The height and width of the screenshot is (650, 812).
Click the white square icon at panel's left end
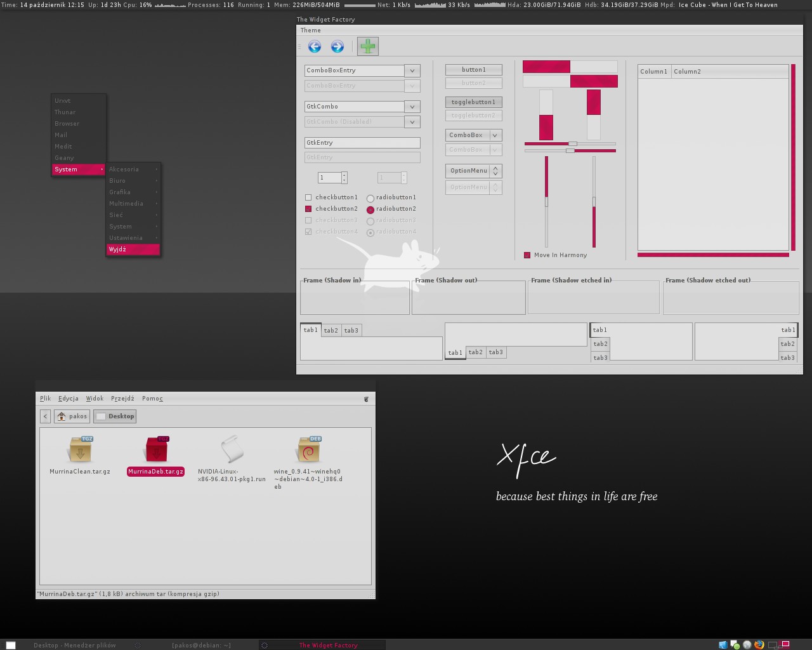[11, 645]
